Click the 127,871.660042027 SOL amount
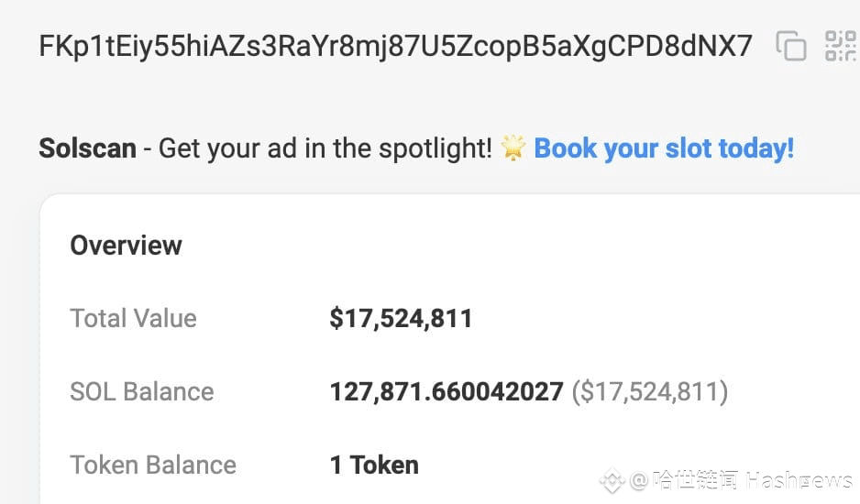Screen dimensions: 860x504 coord(447,392)
